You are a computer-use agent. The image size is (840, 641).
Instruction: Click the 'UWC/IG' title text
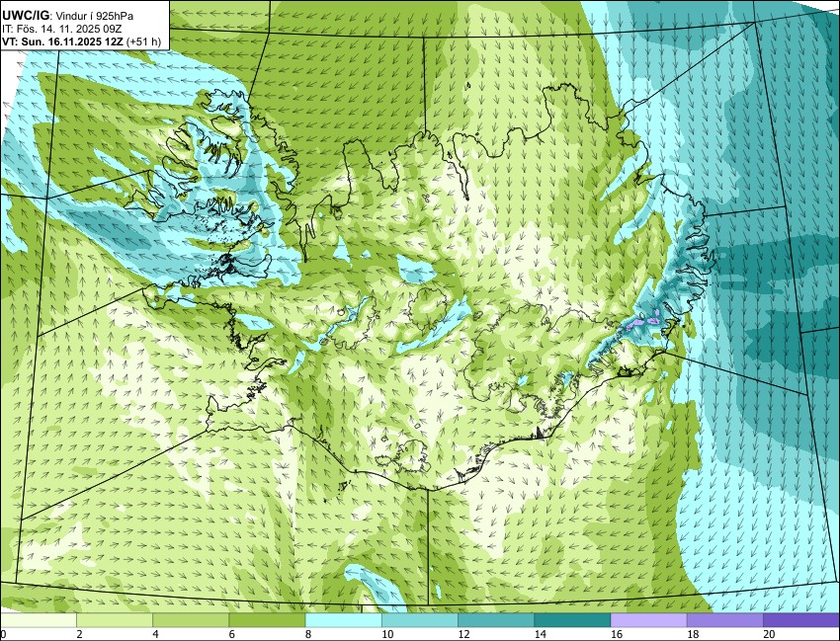pyautogui.click(x=25, y=16)
